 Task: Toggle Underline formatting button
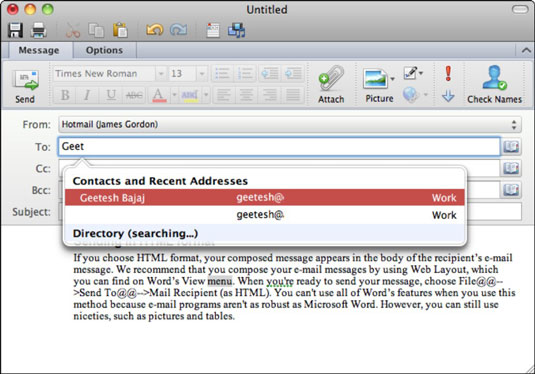pyautogui.click(x=111, y=95)
